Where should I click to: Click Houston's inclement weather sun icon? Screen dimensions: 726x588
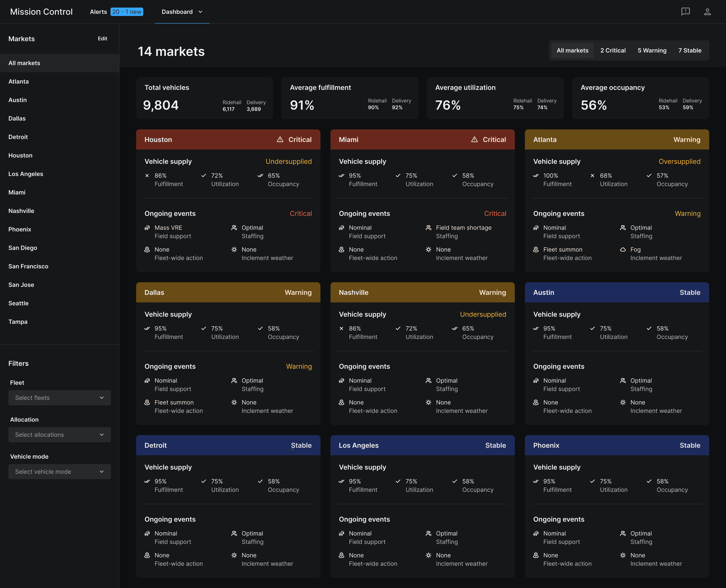(x=234, y=249)
